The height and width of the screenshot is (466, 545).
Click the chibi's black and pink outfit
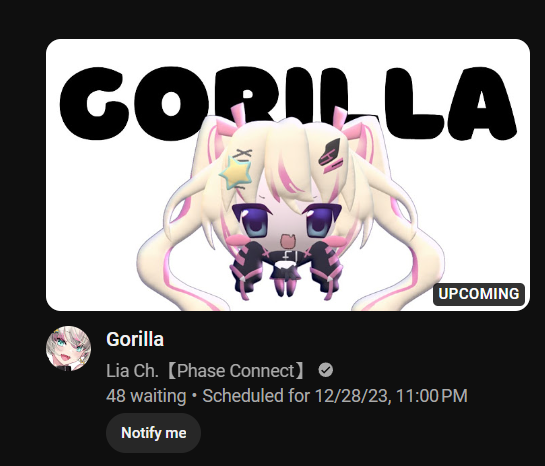click(286, 269)
